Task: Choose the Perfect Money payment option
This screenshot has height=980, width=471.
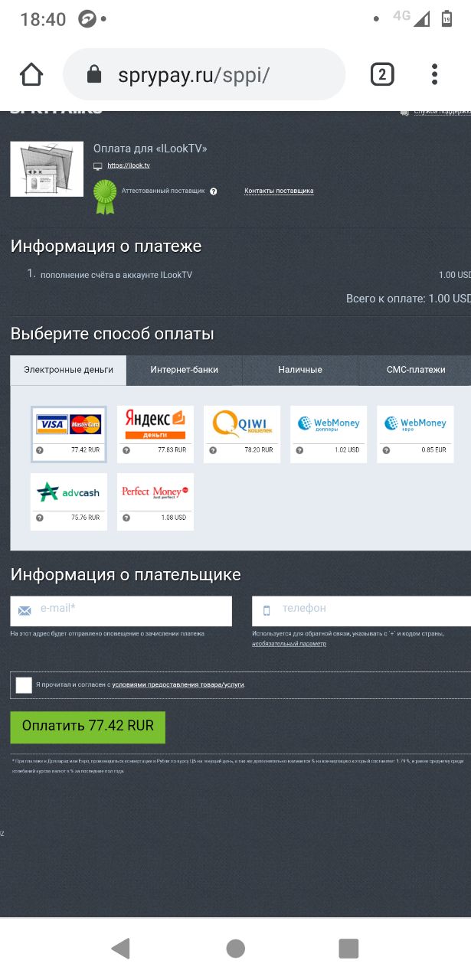Action: pos(155,501)
